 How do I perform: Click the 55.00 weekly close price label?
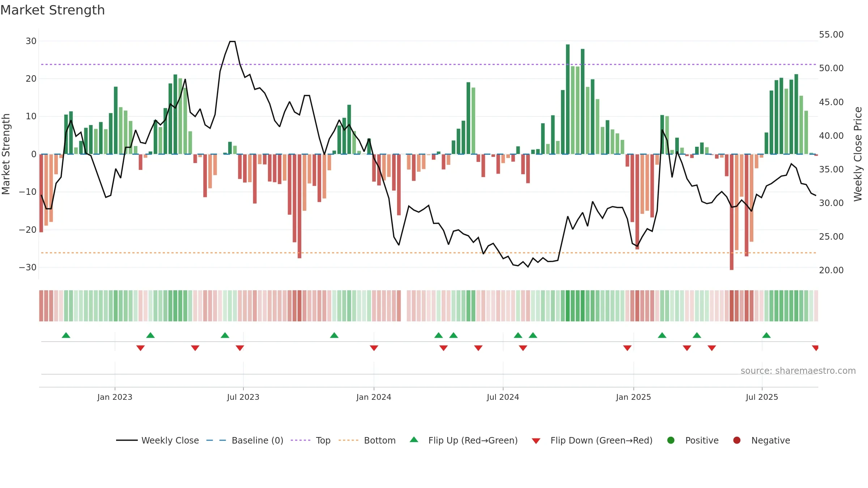(x=831, y=35)
